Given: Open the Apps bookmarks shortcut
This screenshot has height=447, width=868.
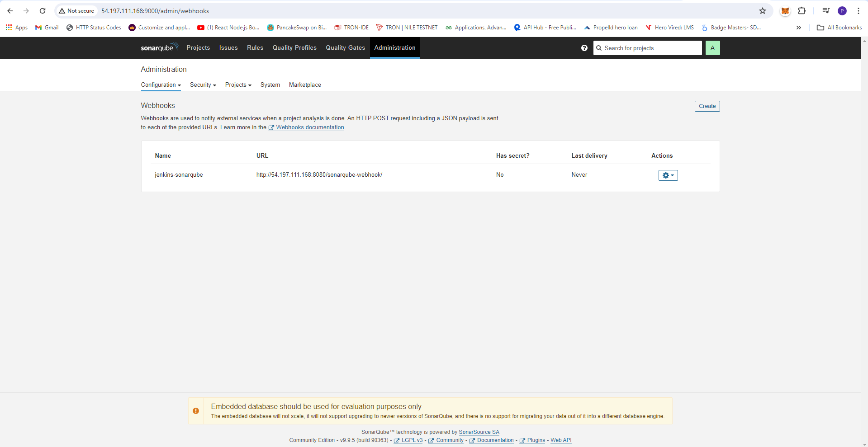Looking at the screenshot, I should [17, 28].
